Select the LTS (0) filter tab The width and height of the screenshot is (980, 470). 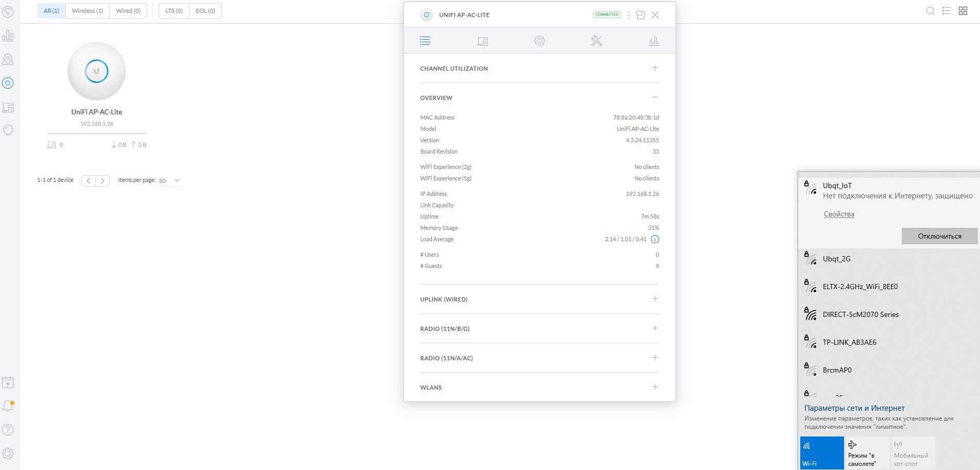(x=174, y=11)
